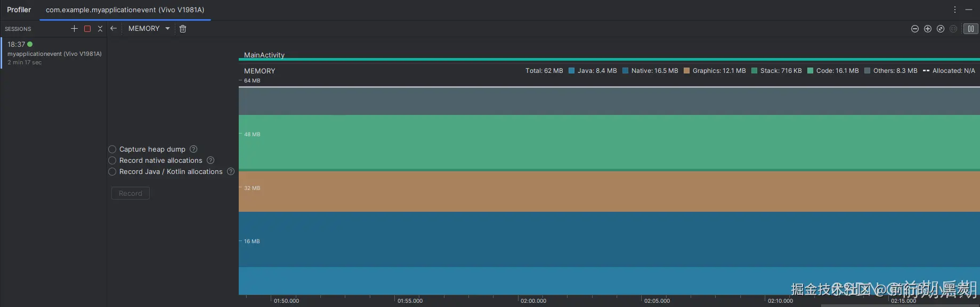Click the Allocated N/A legend entry
Screen dimensions: 980x307
click(x=949, y=71)
